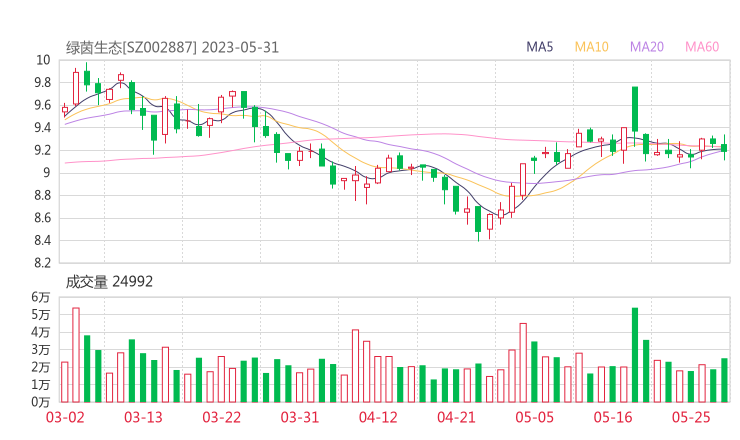Screen dimensions: 740x440
Task: Click the 2万 volume axis label
Action: 41,367
